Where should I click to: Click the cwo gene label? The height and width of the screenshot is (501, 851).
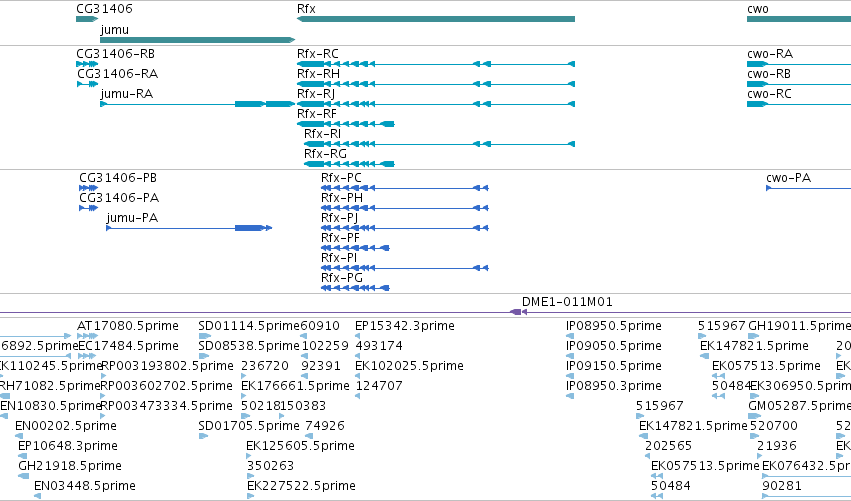[758, 9]
